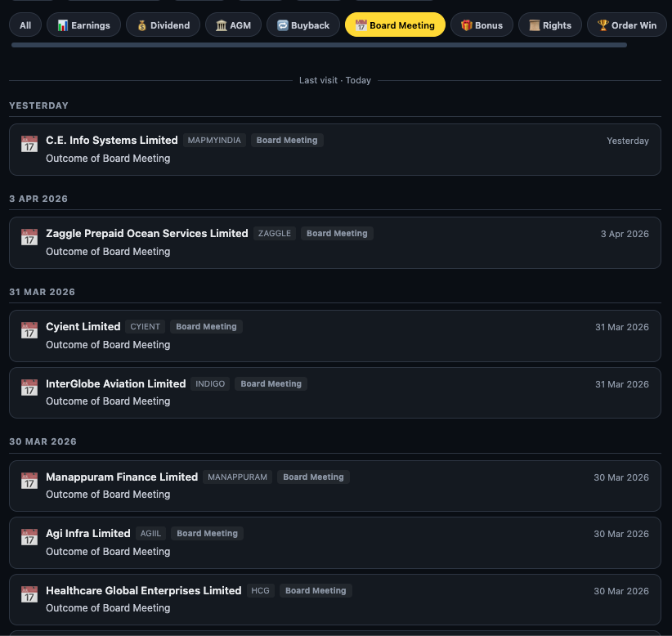
Task: Expand the 30 MAR 2026 section
Action: 43,441
